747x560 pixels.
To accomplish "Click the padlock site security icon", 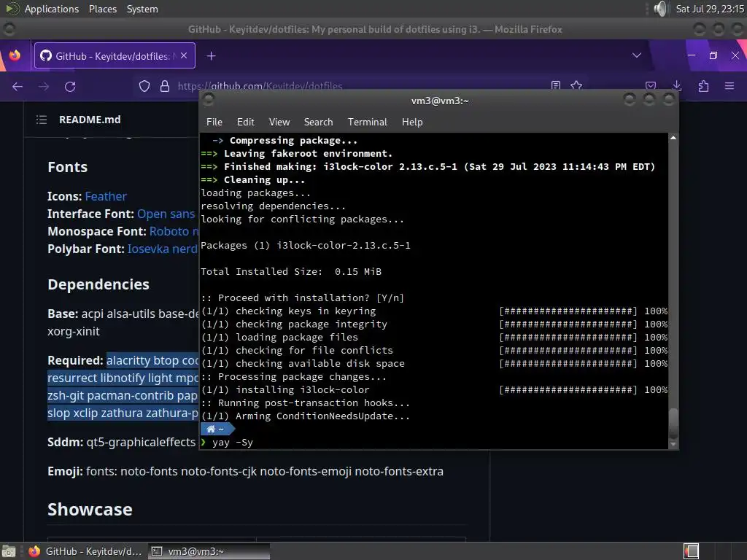I will pyautogui.click(x=165, y=86).
